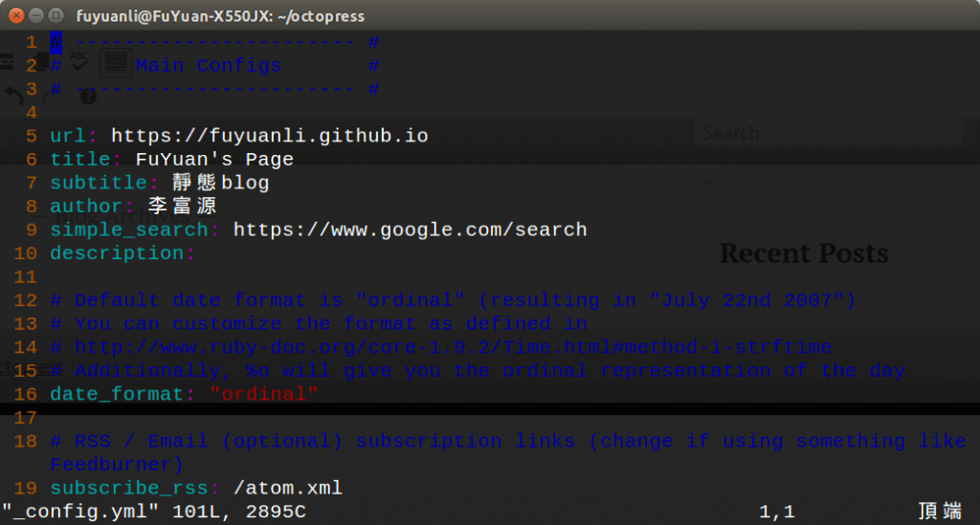Click the Main Configs header comment
This screenshot has height=525, width=980.
point(209,66)
